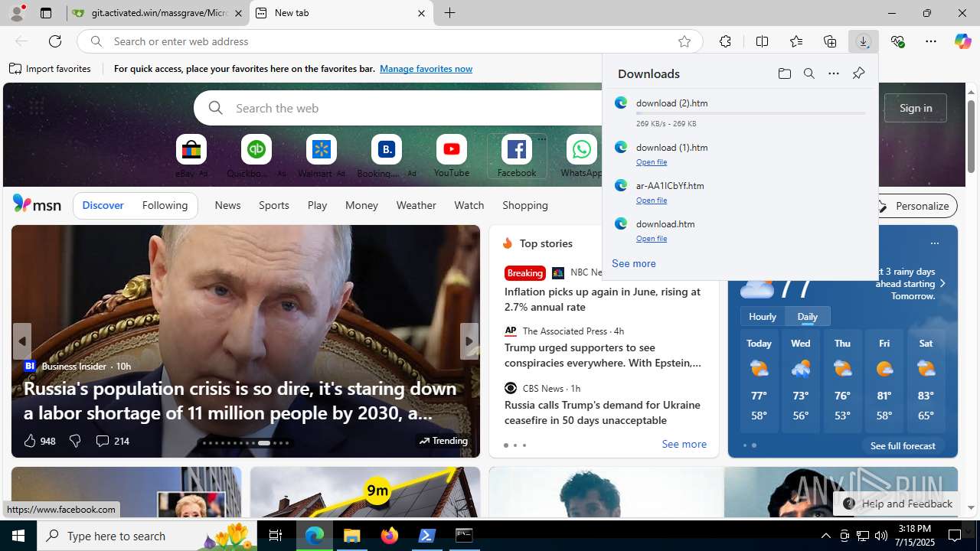Add this page to favorites star
The width and height of the screenshot is (980, 551).
pyautogui.click(x=684, y=41)
